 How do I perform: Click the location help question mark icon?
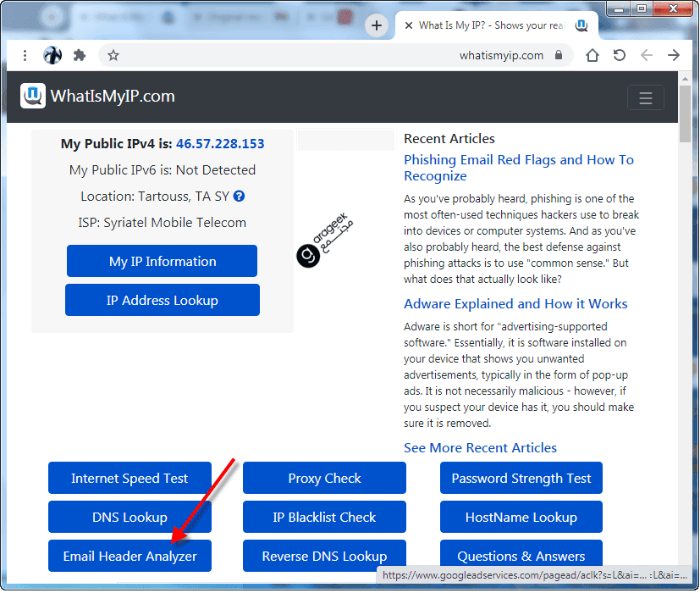[x=239, y=196]
